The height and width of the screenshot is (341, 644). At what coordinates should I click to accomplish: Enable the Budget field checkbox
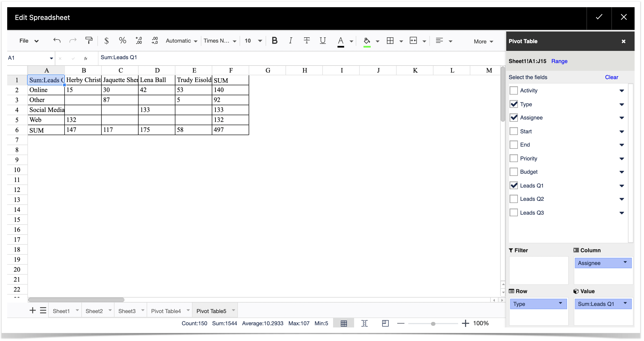coord(514,172)
